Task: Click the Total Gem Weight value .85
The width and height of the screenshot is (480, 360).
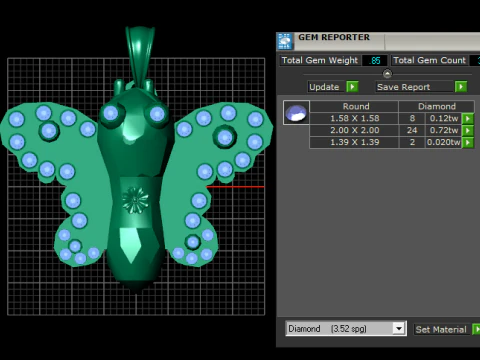Action: 375,60
